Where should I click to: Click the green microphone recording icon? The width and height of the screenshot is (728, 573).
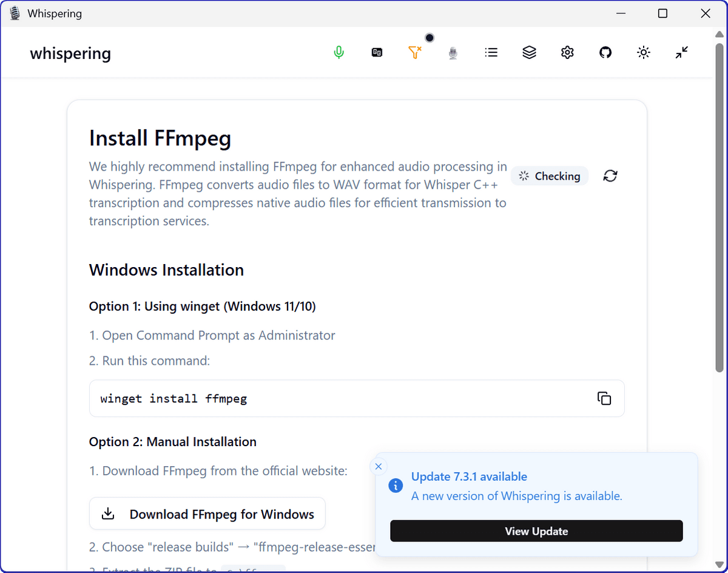[x=339, y=53]
